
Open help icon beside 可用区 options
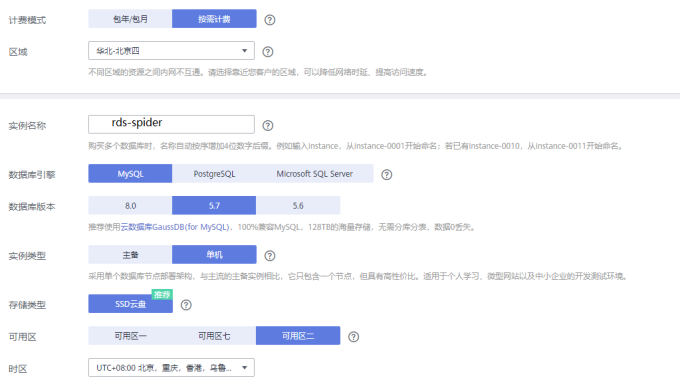point(353,337)
